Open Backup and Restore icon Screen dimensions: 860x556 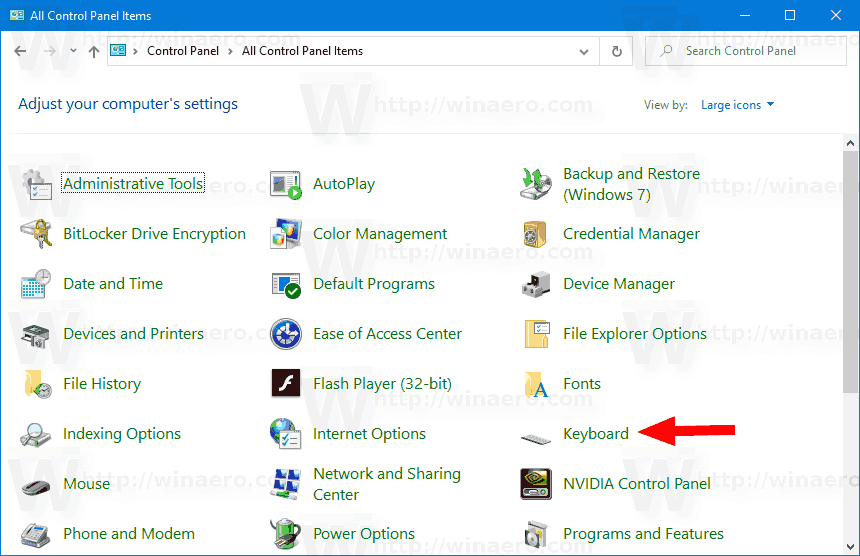(x=536, y=184)
